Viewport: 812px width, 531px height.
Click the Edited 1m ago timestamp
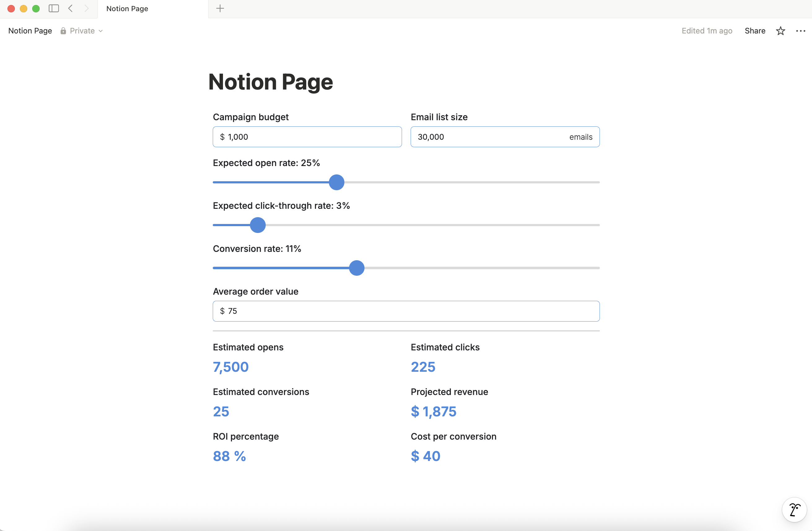click(707, 31)
